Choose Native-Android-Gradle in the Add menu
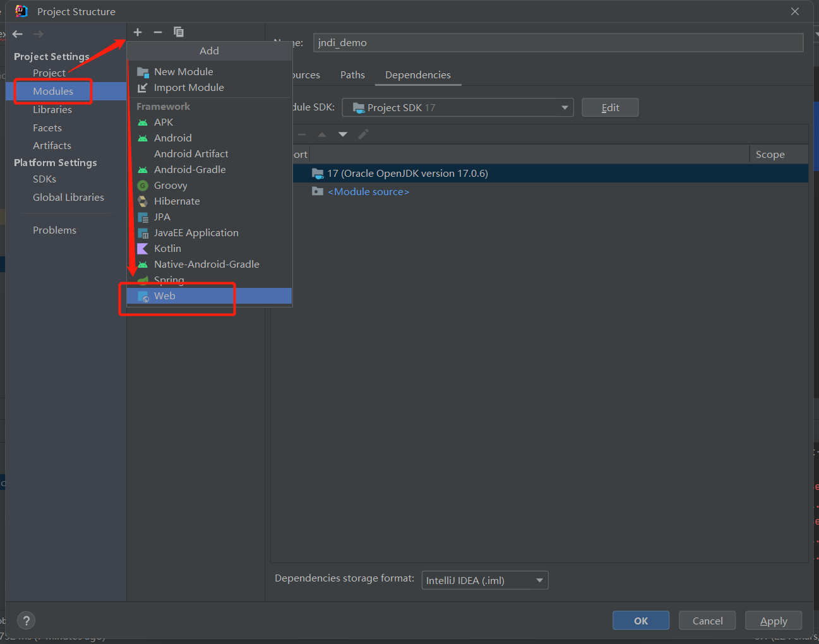The width and height of the screenshot is (819, 644). coord(206,265)
